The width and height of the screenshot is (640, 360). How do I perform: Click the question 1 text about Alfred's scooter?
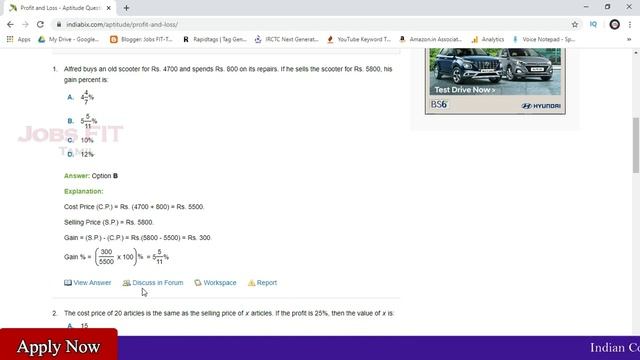pos(228,74)
